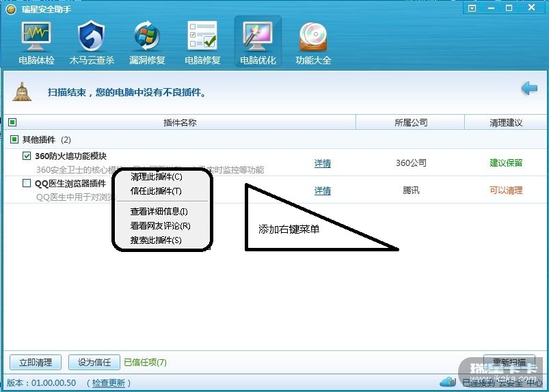Click 设为信任 button
The image size is (549, 392).
(94, 362)
